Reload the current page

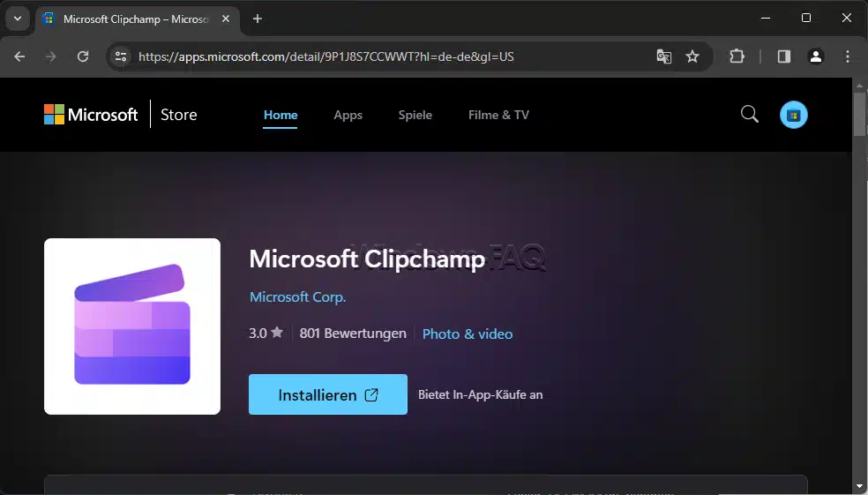point(83,56)
